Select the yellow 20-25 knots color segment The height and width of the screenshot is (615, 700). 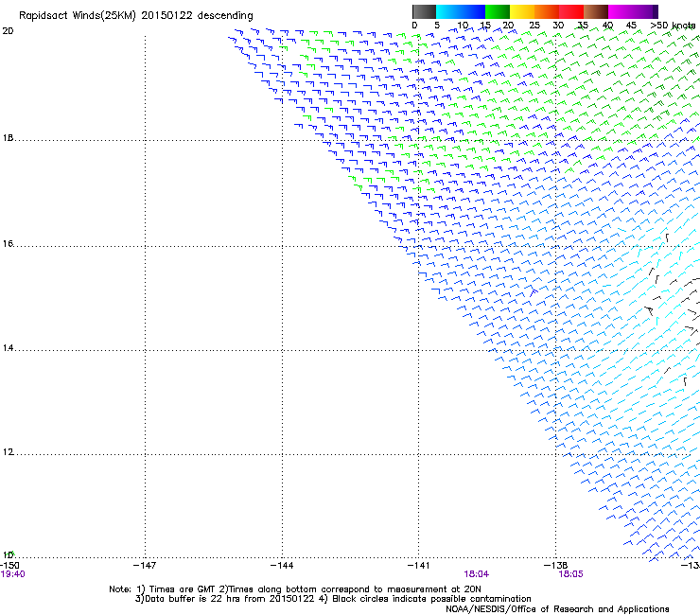pyautogui.click(x=522, y=11)
